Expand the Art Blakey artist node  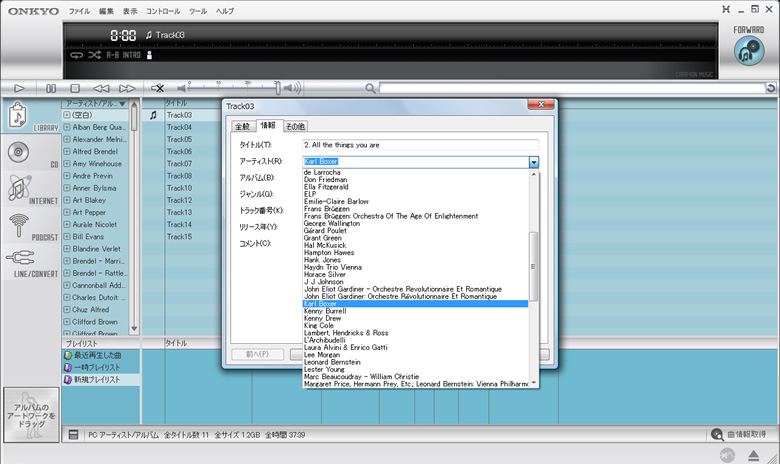pyautogui.click(x=67, y=200)
